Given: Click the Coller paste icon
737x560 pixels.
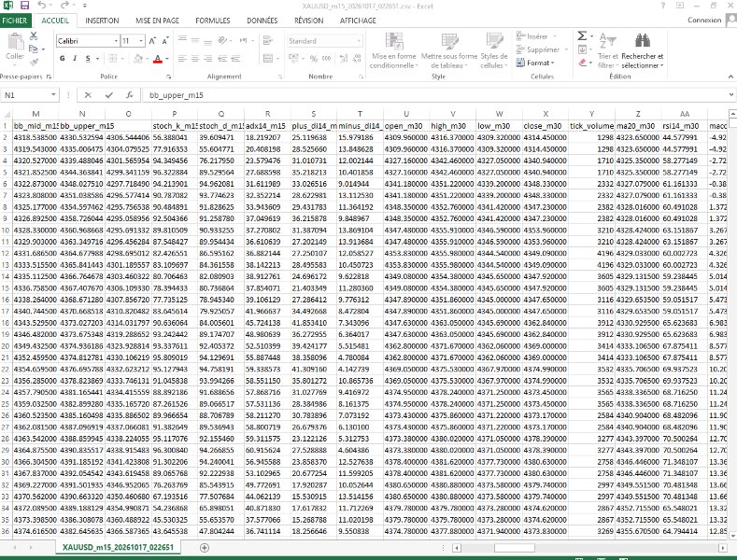Looking at the screenshot, I should [15, 42].
